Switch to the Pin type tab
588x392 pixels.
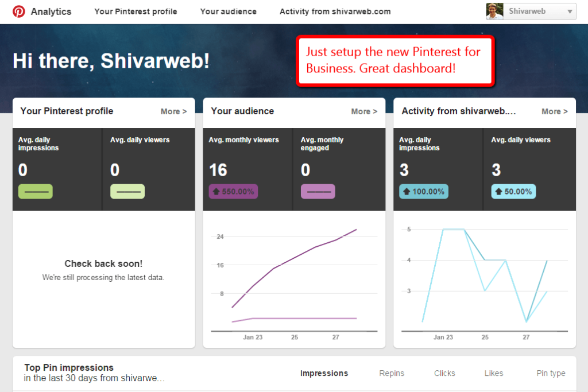(x=551, y=373)
